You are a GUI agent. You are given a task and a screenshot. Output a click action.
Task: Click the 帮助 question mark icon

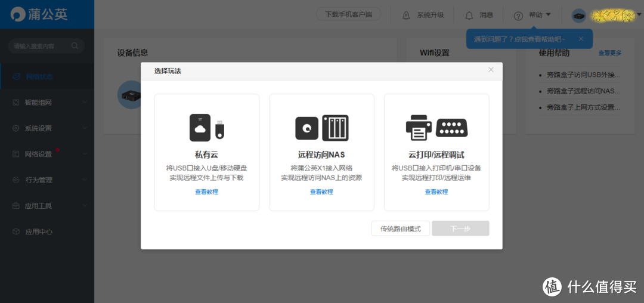tap(518, 15)
